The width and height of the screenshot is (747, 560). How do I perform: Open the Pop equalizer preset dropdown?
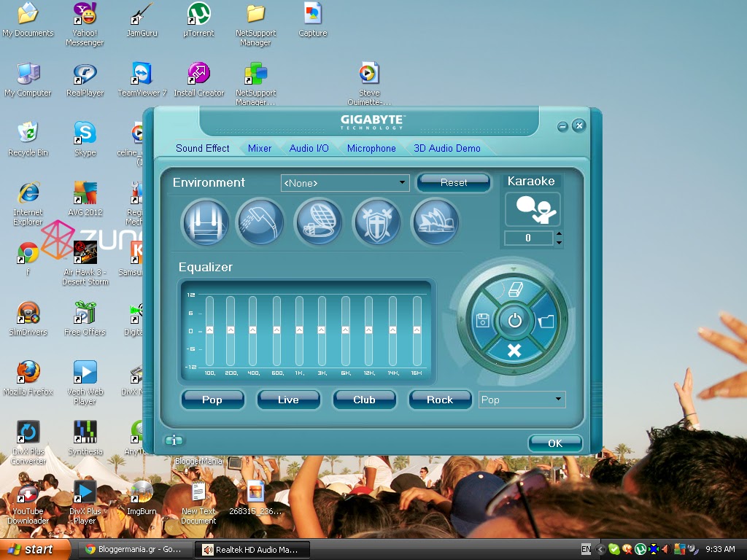pyautogui.click(x=522, y=400)
